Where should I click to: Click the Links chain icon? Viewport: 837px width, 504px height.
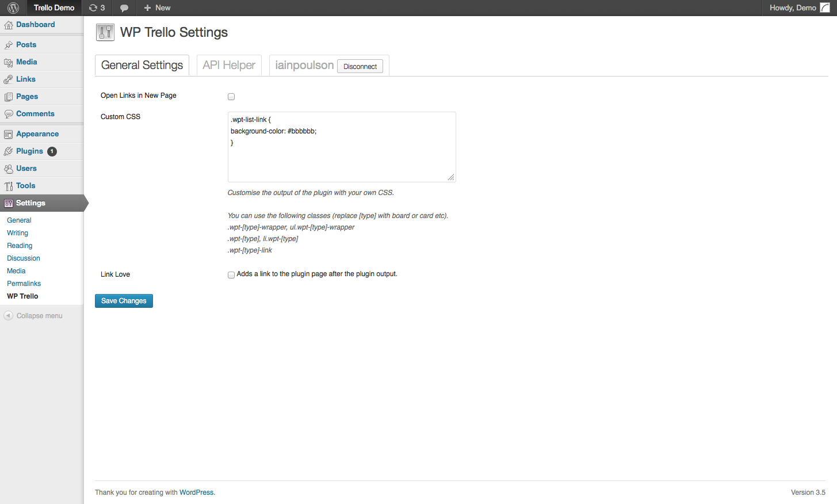[8, 79]
